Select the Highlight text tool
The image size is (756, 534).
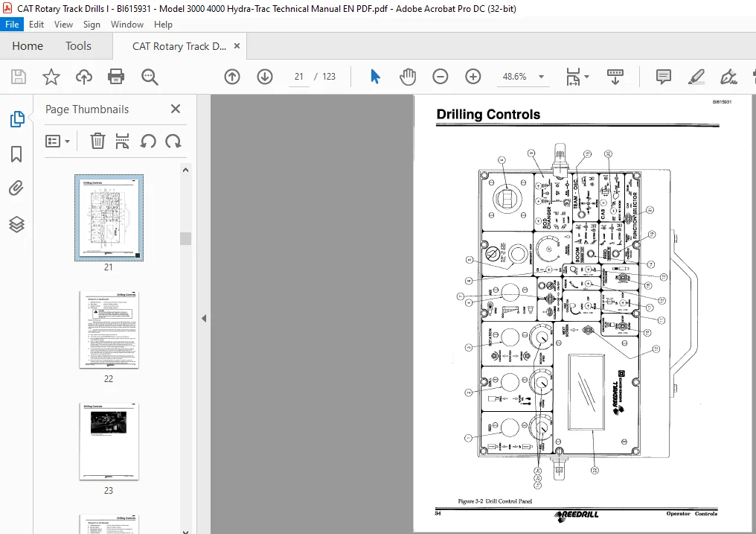tap(696, 77)
